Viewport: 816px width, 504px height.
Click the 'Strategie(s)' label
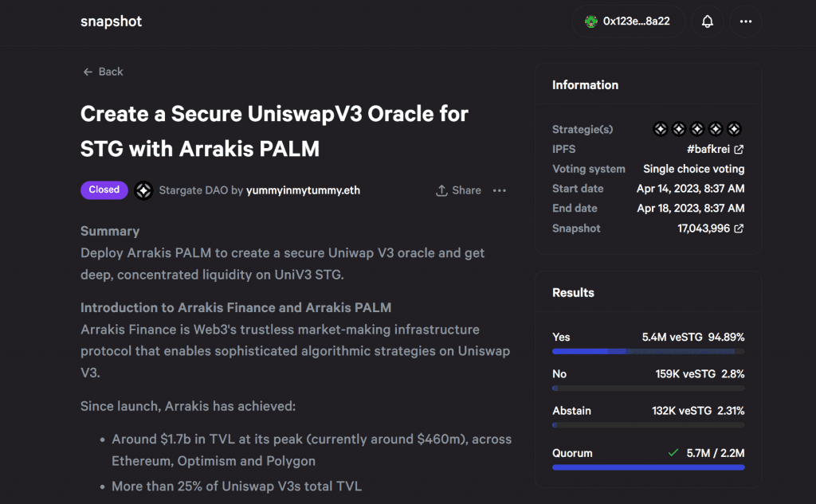[x=583, y=130]
